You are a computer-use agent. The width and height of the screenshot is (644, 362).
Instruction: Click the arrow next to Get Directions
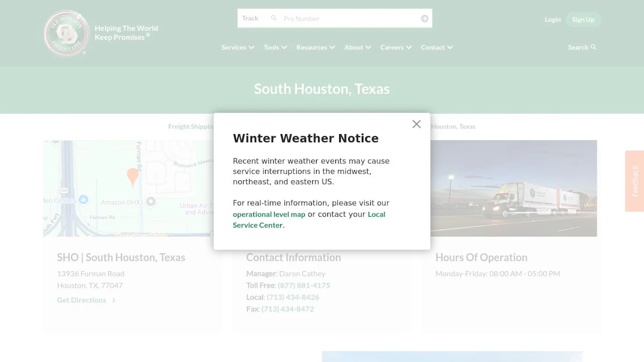[x=114, y=300]
